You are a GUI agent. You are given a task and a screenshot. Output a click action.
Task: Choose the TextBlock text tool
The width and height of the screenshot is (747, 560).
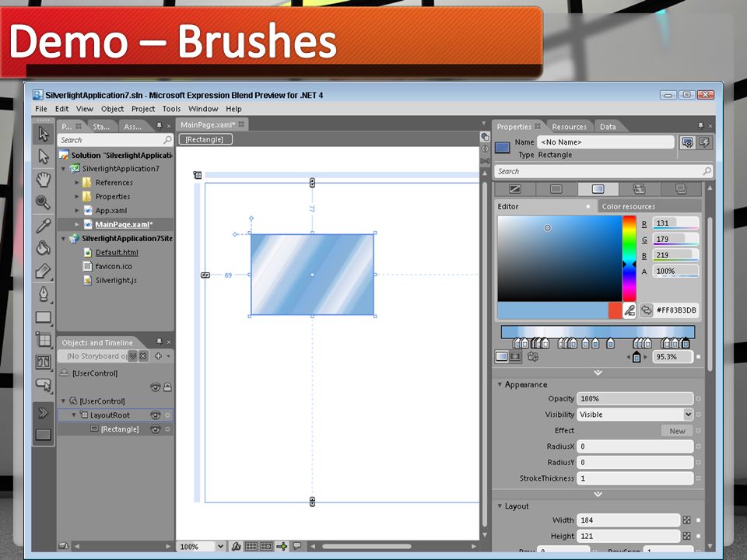tap(44, 362)
